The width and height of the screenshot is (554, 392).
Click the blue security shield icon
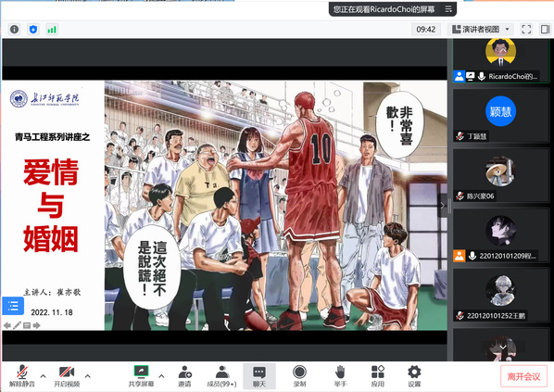[x=33, y=30]
